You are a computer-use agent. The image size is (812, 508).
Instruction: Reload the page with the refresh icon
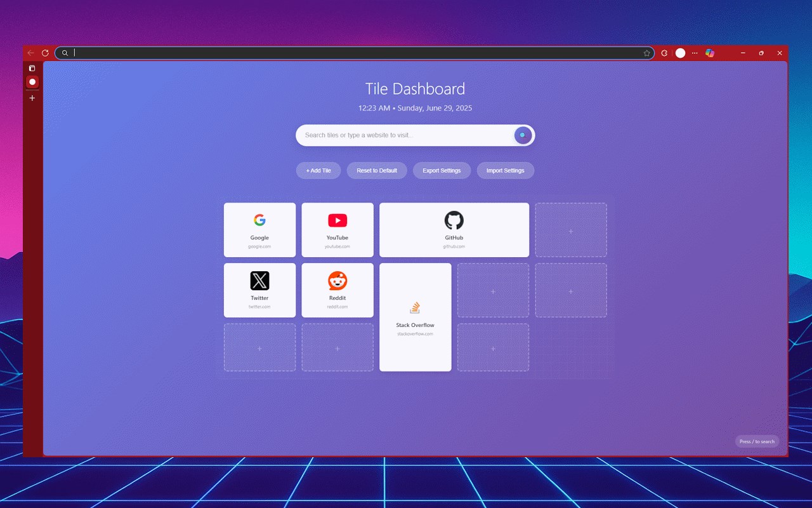[45, 53]
